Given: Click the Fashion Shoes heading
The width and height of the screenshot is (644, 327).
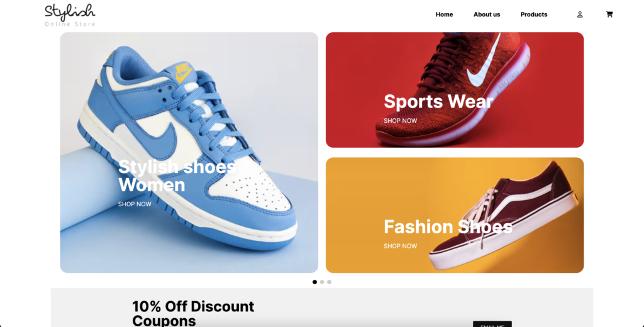Looking at the screenshot, I should click(x=448, y=227).
